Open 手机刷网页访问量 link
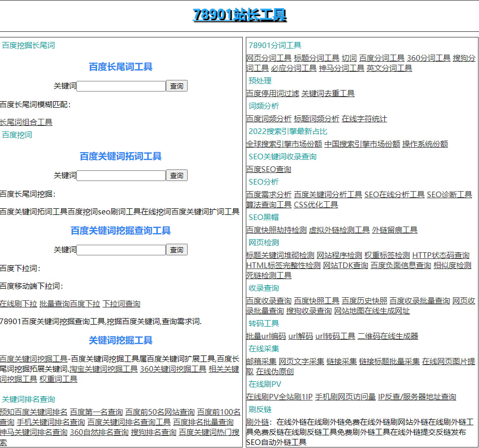Image resolution: width=479 pixels, height=448 pixels. [x=345, y=397]
